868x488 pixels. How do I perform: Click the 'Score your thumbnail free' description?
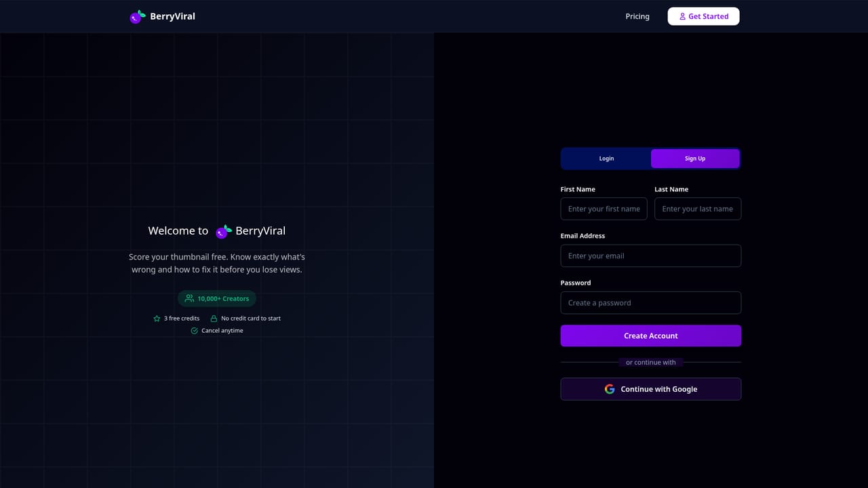(217, 263)
